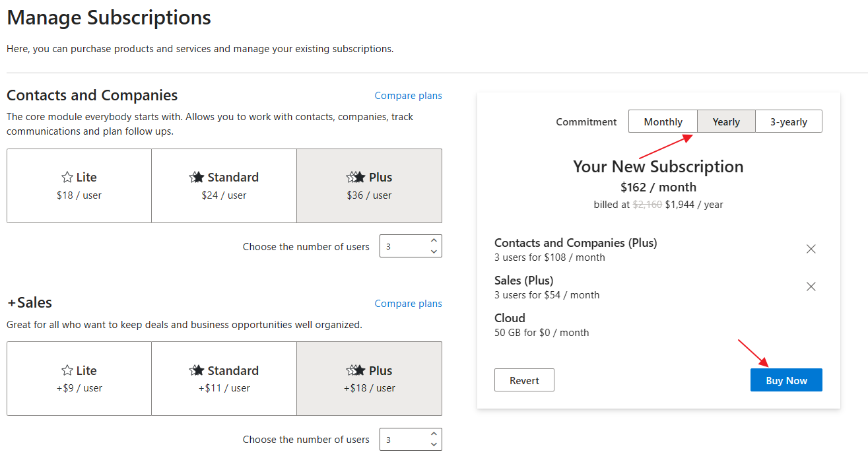Click the star icon on Contacts Lite plan
The height and width of the screenshot is (472, 868).
coord(67,177)
